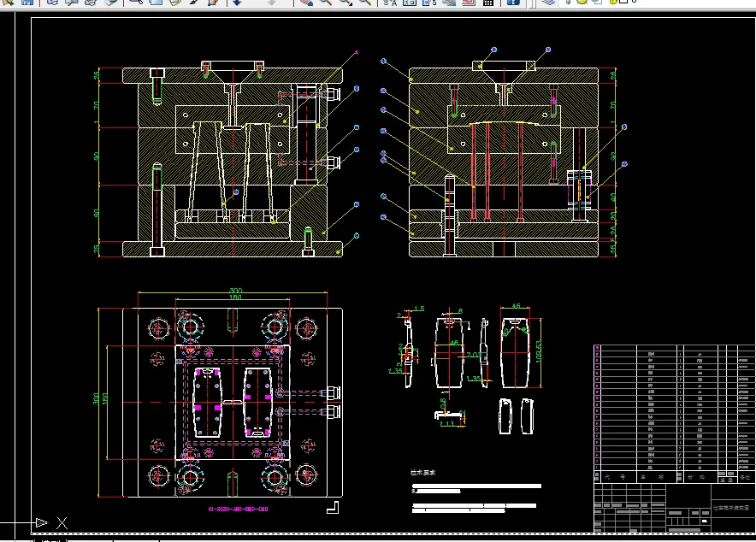Screen dimensions: 756x542
Task: Click the Zoom Previous magnifier icon
Action: [x=365, y=2]
